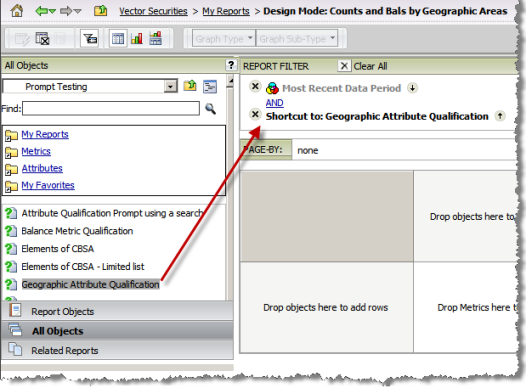Open the Attributes folder link
This screenshot has height=388, width=526.
point(42,168)
